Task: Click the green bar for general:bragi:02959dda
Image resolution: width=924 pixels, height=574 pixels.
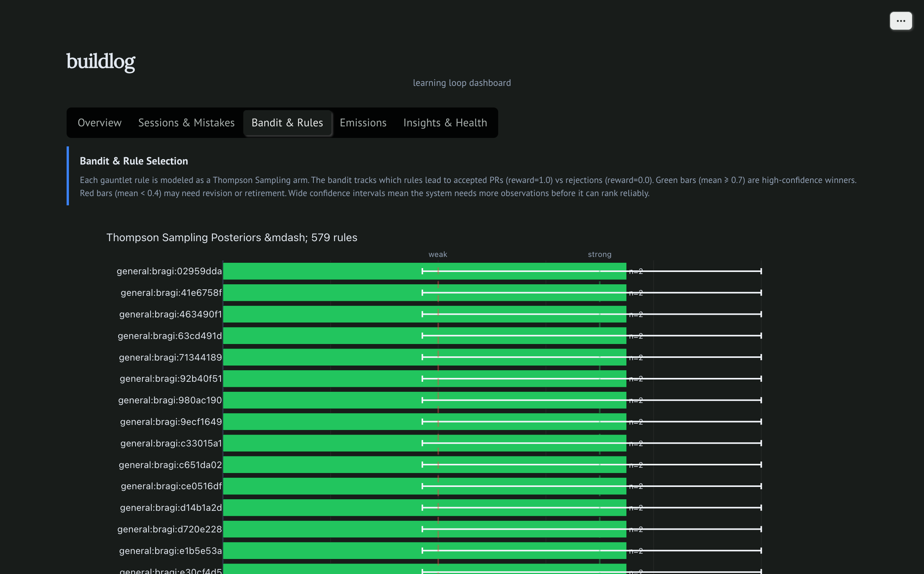Action: point(323,271)
